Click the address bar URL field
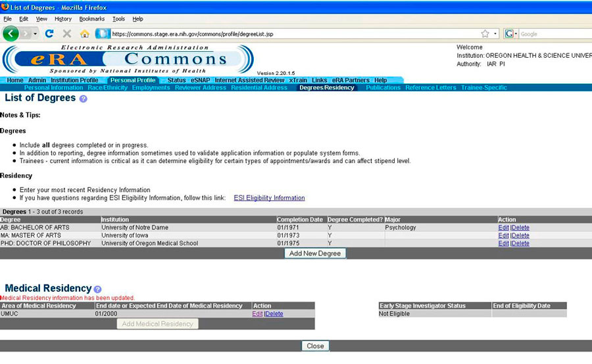 (x=295, y=34)
